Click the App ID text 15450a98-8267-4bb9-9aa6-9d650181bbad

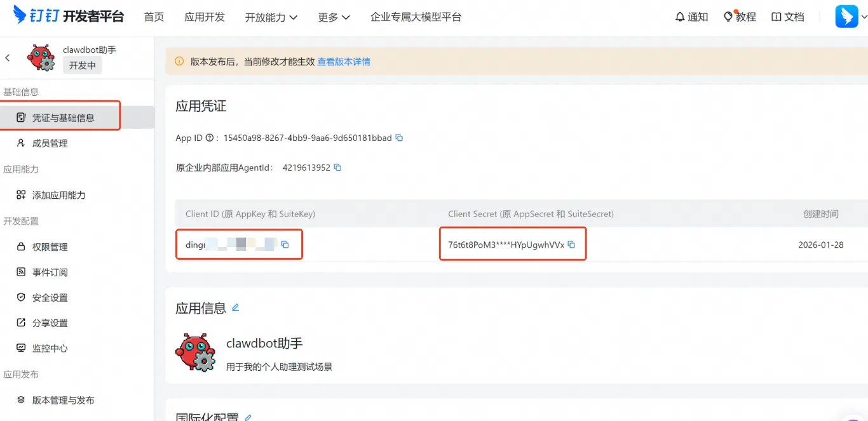pos(308,138)
